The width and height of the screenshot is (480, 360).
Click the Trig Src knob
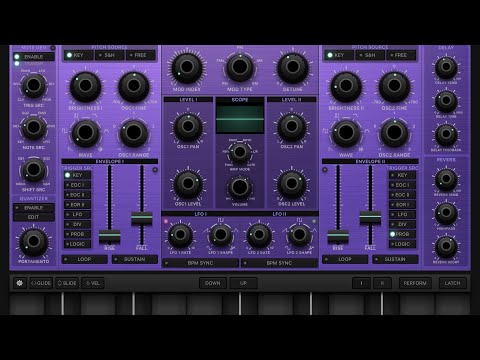coord(33,86)
